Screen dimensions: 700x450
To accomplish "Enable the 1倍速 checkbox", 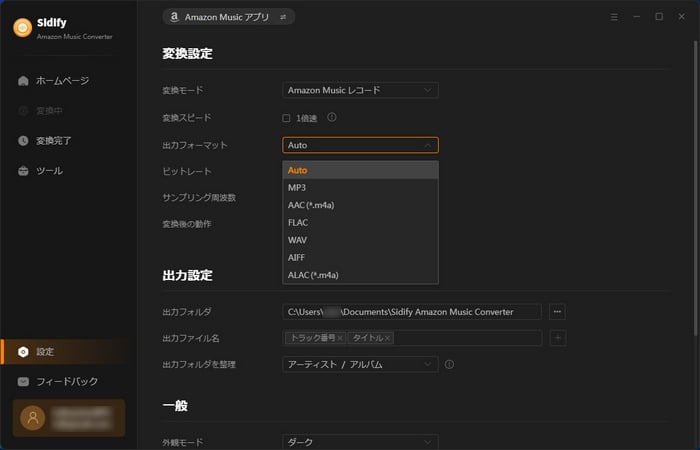I will 286,118.
